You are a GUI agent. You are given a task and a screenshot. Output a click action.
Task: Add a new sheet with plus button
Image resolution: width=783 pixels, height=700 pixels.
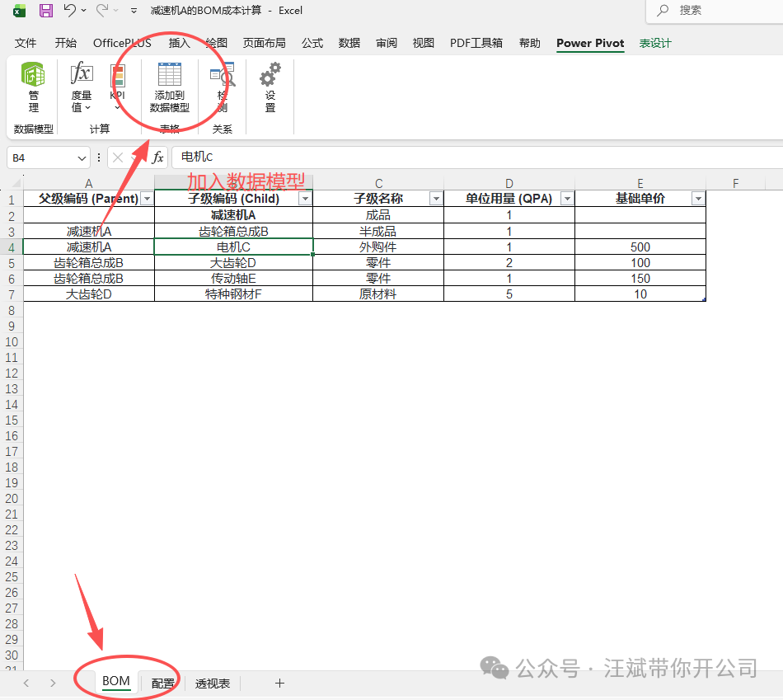[279, 684]
